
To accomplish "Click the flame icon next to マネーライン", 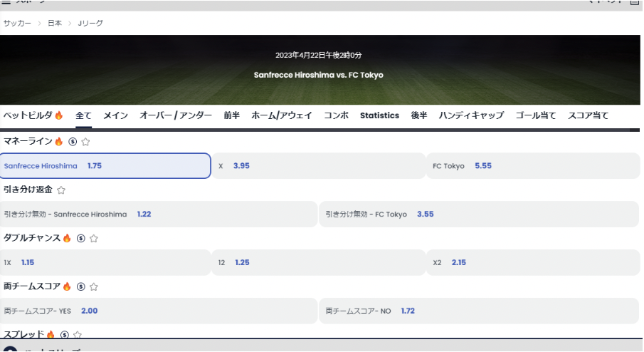I will pos(59,142).
